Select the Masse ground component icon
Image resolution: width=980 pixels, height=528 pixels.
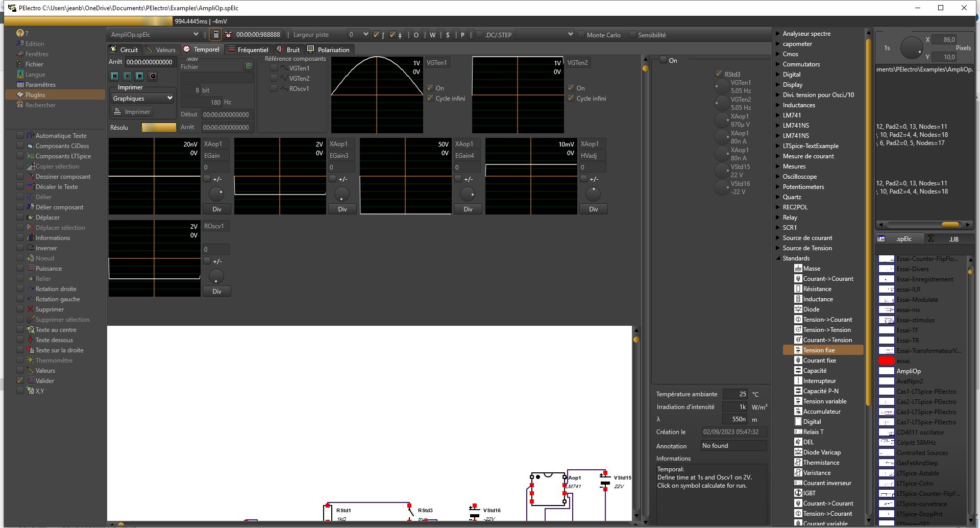pyautogui.click(x=798, y=269)
